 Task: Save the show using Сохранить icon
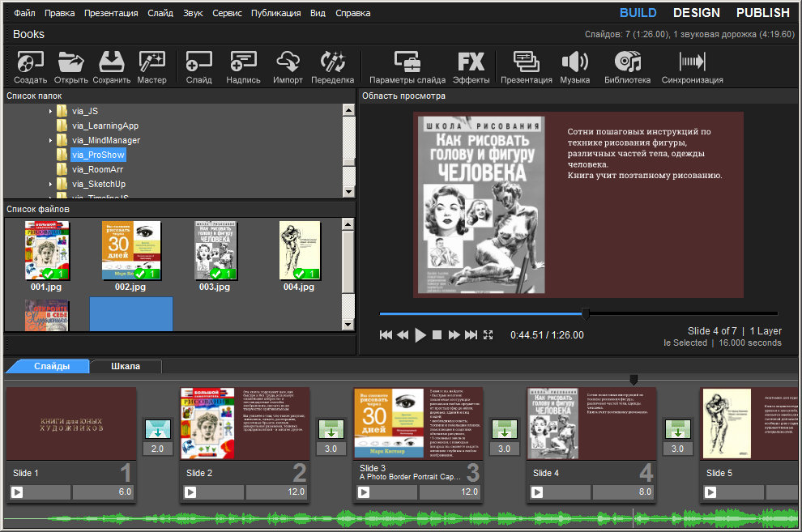[x=112, y=62]
